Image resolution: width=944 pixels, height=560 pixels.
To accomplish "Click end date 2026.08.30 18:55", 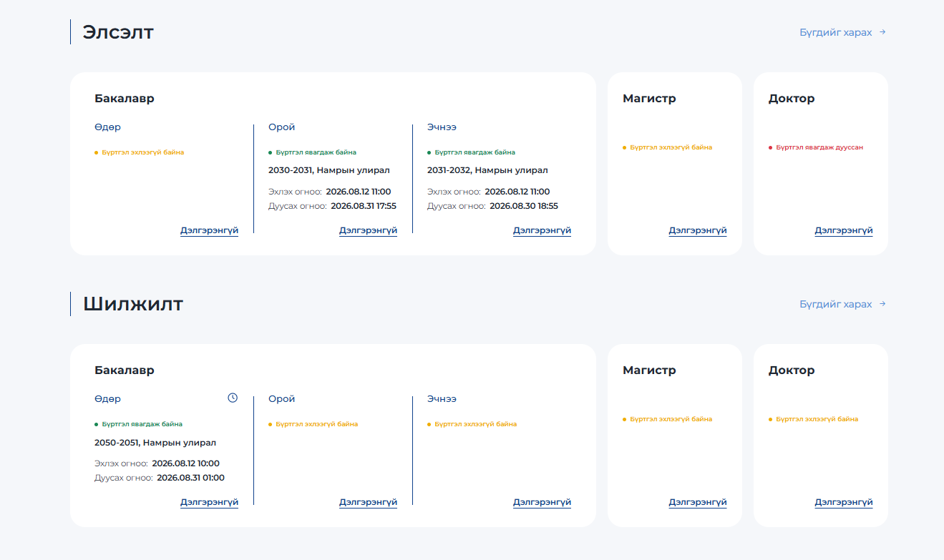I will click(x=524, y=206).
